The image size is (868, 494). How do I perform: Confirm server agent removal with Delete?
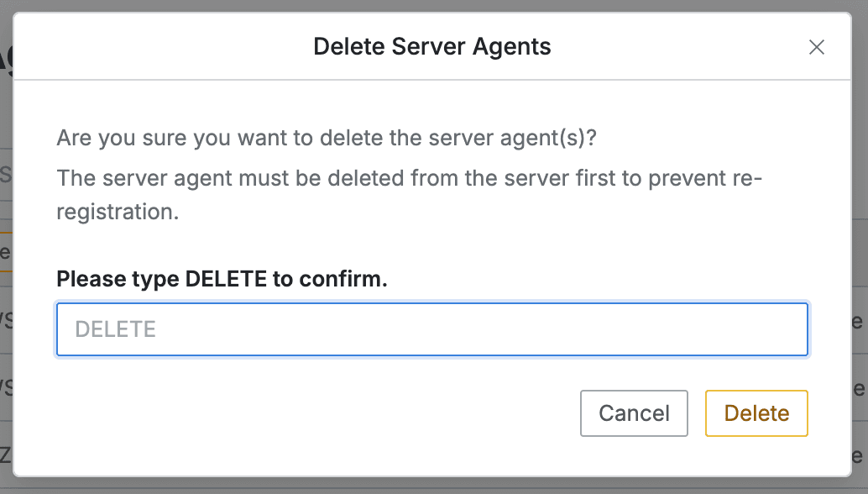(756, 413)
